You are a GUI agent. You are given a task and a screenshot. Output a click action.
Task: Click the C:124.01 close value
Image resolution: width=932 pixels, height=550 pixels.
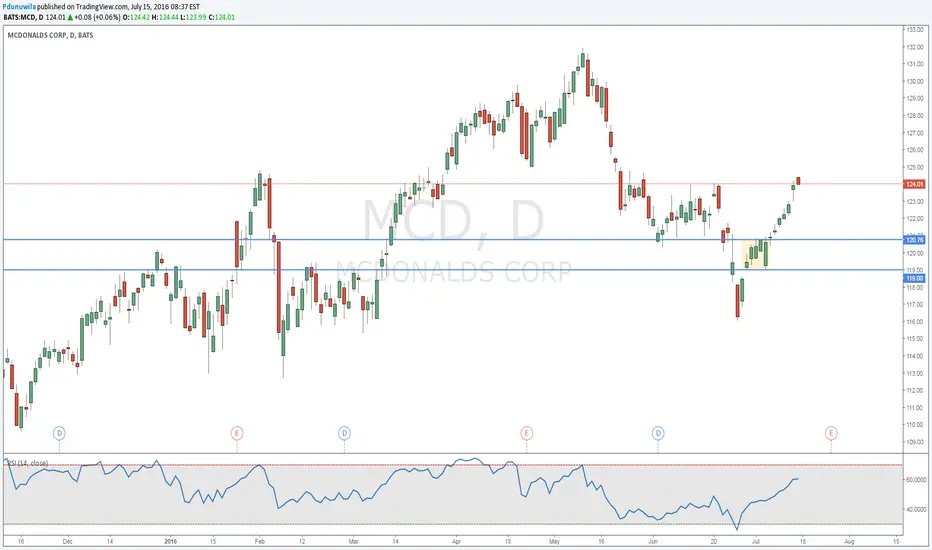[222, 17]
